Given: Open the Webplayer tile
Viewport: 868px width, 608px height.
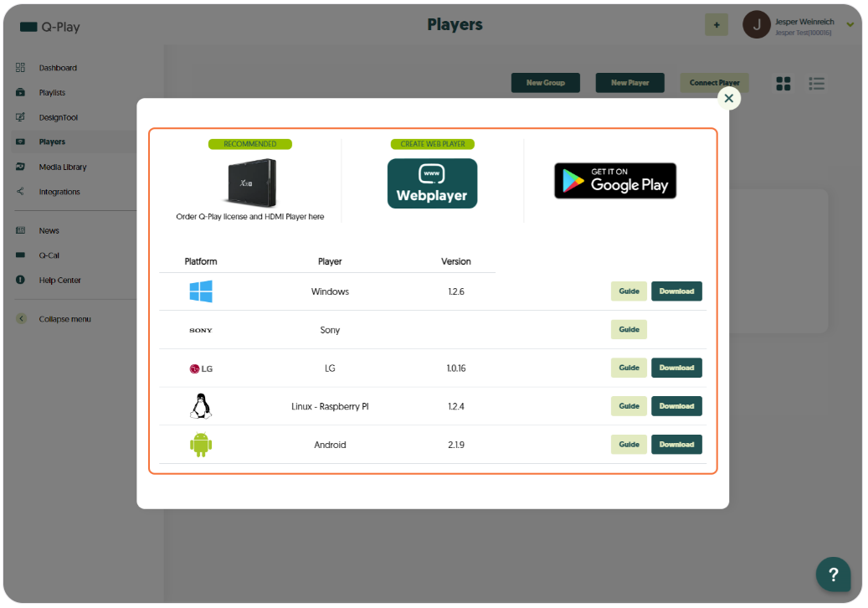Looking at the screenshot, I should pos(433,183).
